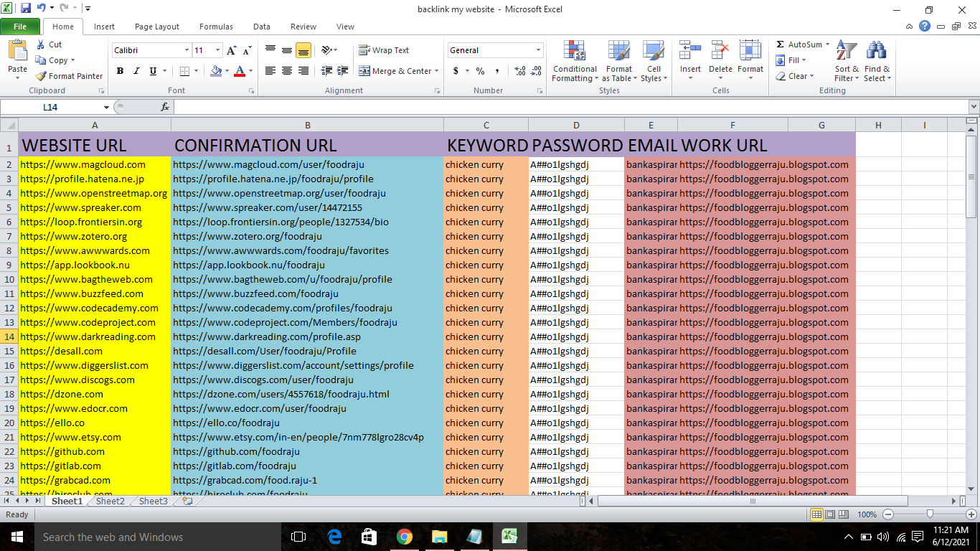Toggle Wrap Text for cells

[x=384, y=50]
